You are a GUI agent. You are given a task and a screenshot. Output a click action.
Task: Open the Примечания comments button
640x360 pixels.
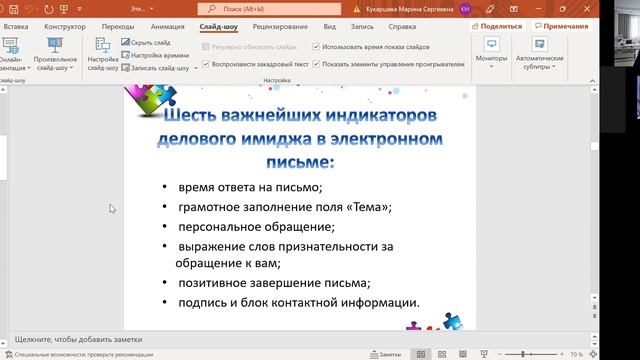pos(562,26)
